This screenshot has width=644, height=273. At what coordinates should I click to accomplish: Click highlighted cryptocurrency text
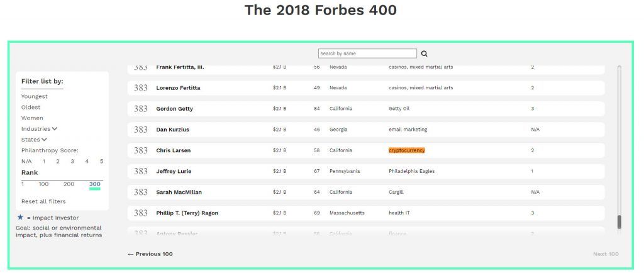(406, 150)
